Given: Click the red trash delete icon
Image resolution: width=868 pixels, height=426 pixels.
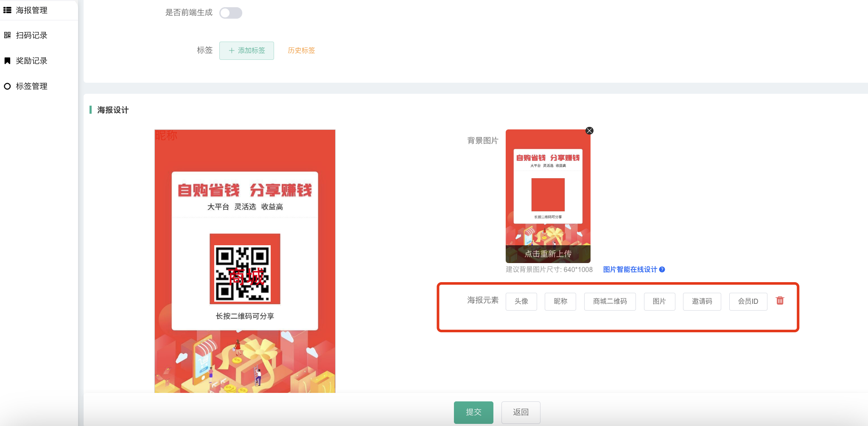Looking at the screenshot, I should click(780, 300).
